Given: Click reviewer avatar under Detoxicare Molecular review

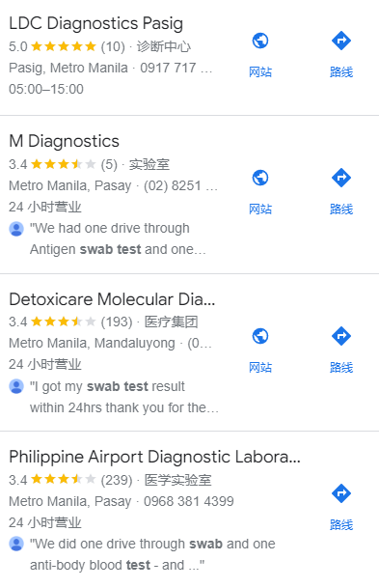Looking at the screenshot, I should click(x=16, y=386).
